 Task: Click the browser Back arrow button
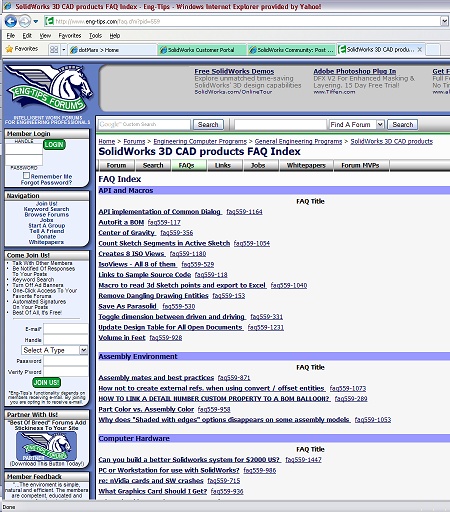pyautogui.click(x=10, y=21)
